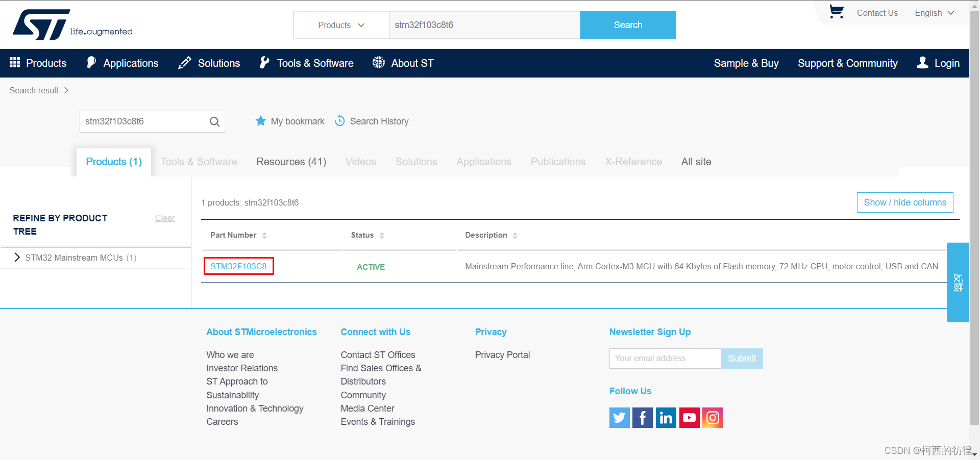Click the Mainstream Performance line description text
Screen dimensions: 980x460
701,266
